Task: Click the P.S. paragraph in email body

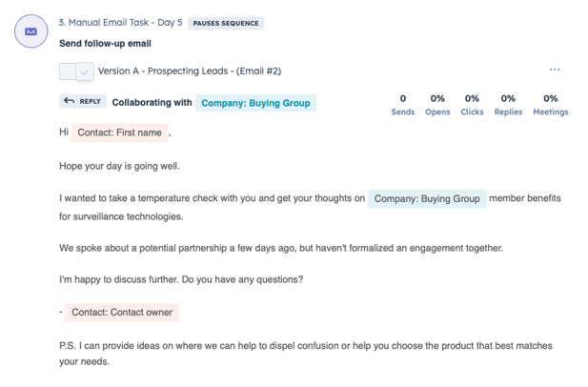Action: click(x=305, y=354)
